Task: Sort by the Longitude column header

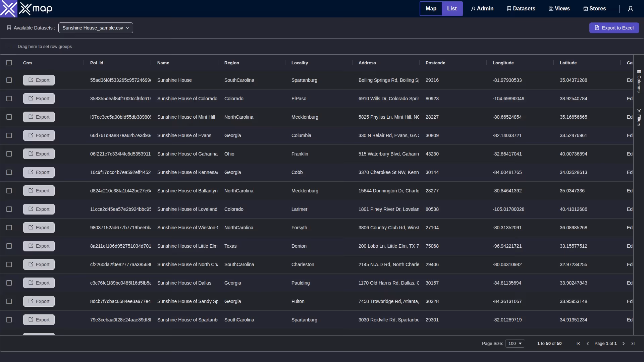Action: coord(503,63)
